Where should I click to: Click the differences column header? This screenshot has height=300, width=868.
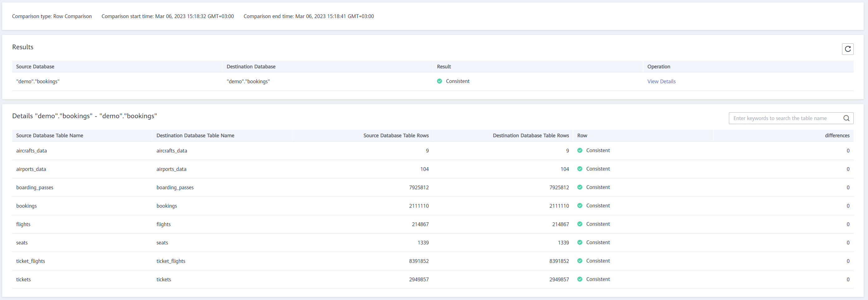pos(837,136)
